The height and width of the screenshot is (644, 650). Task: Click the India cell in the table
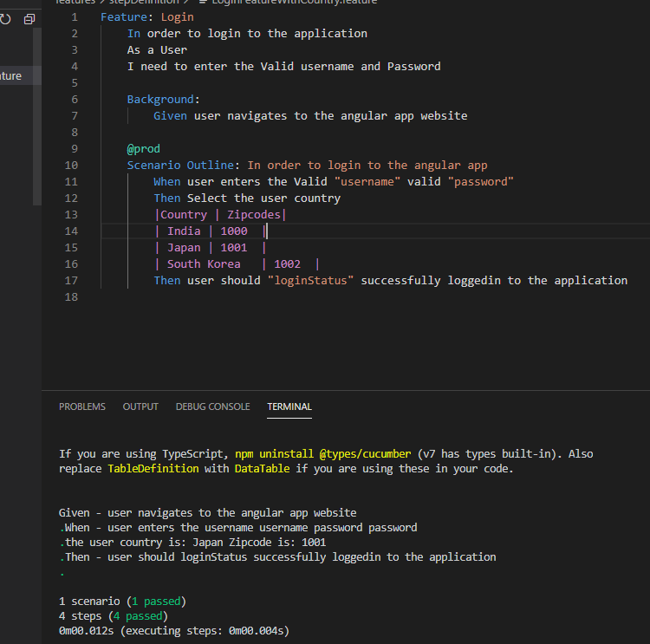(x=184, y=231)
